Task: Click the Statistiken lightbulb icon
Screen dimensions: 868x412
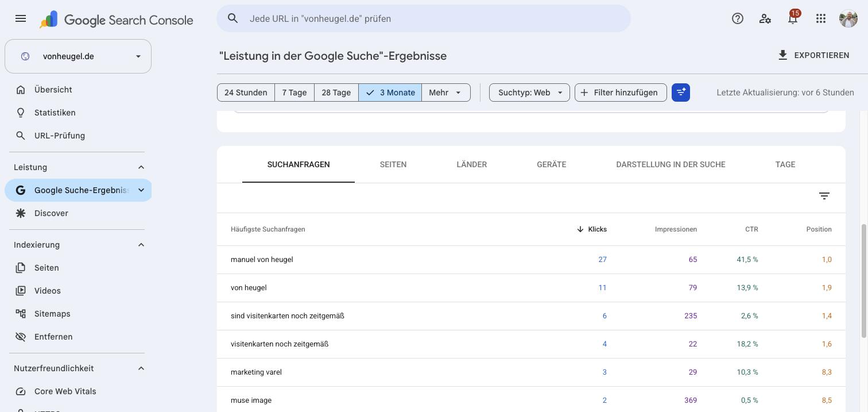Action: (21, 113)
